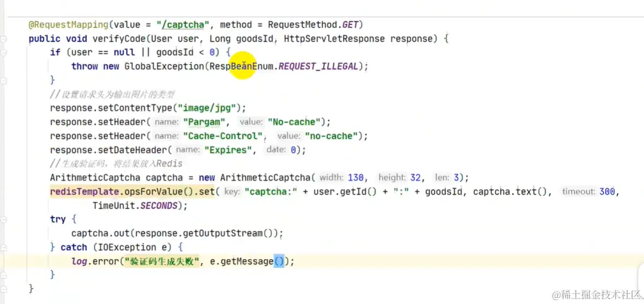Viewport: 644px width, 304px height.
Task: Collapse the catch block fold marker
Action: [4, 247]
